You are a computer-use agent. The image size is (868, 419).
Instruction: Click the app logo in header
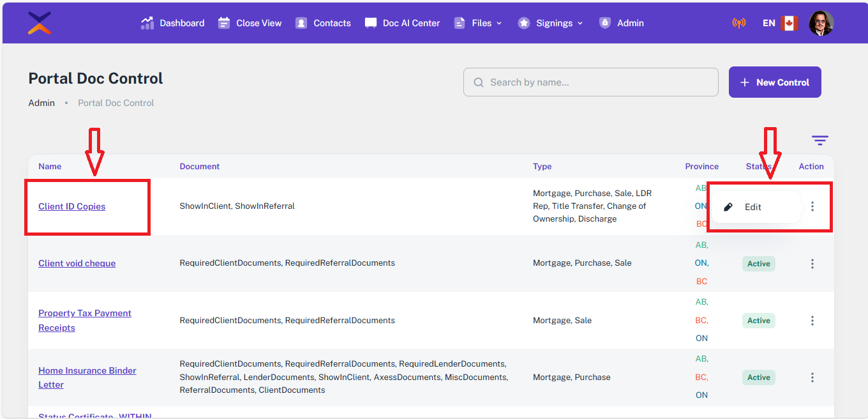(40, 23)
